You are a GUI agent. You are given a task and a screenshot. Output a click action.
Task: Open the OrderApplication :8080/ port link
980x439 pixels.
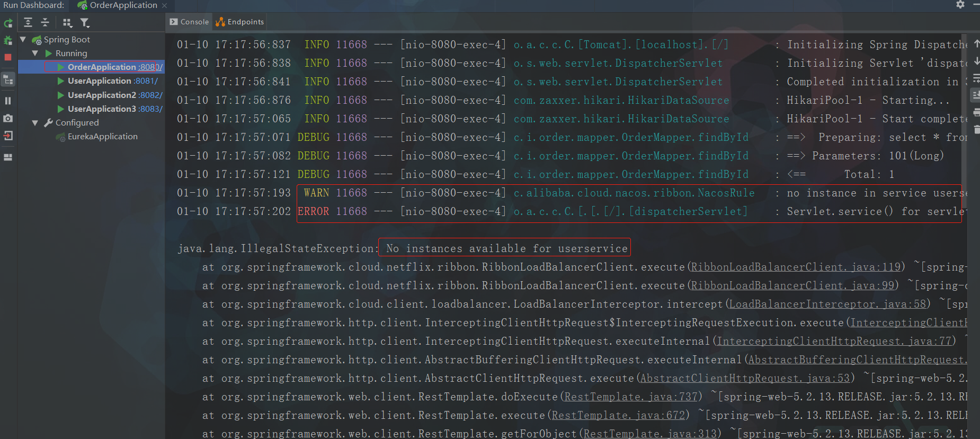coord(150,67)
